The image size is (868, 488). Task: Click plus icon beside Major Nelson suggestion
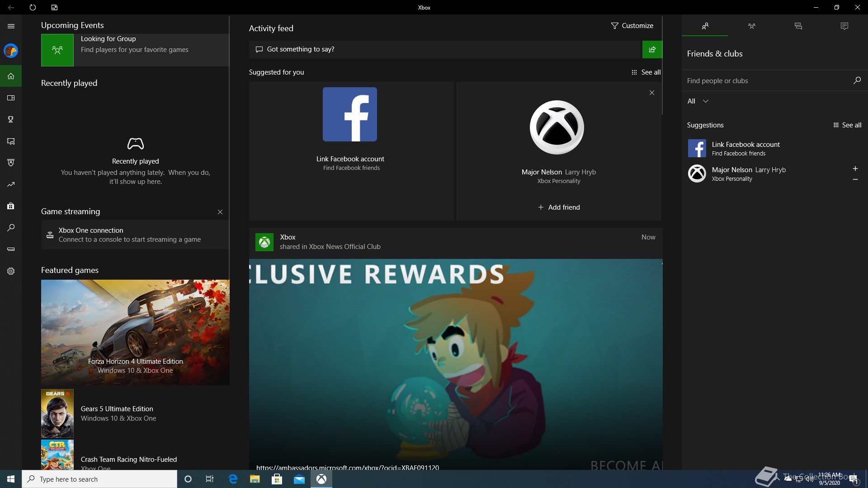tap(855, 169)
